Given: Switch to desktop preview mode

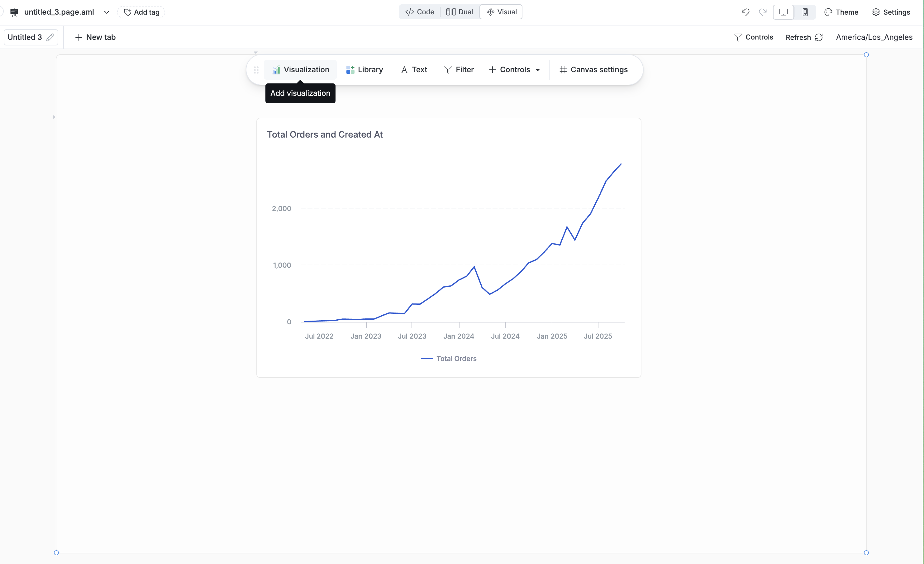Looking at the screenshot, I should pos(783,12).
